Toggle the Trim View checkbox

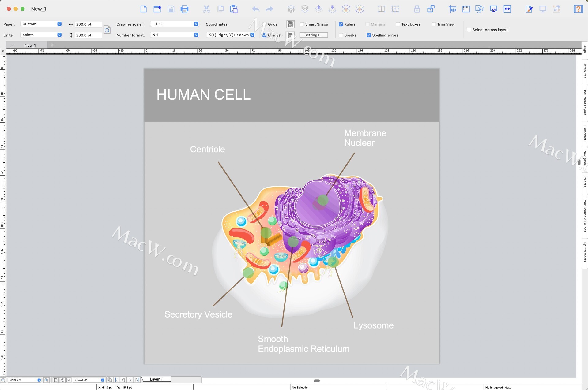click(434, 24)
